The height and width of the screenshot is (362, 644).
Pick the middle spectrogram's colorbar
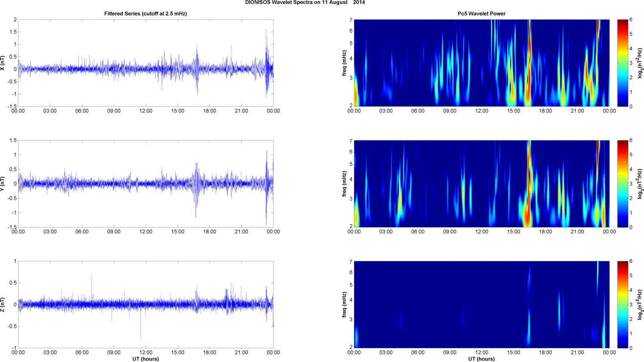click(x=622, y=184)
